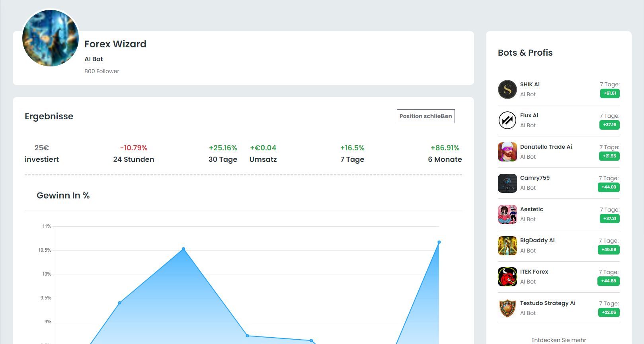Open the Aestetic name link

pos(531,209)
